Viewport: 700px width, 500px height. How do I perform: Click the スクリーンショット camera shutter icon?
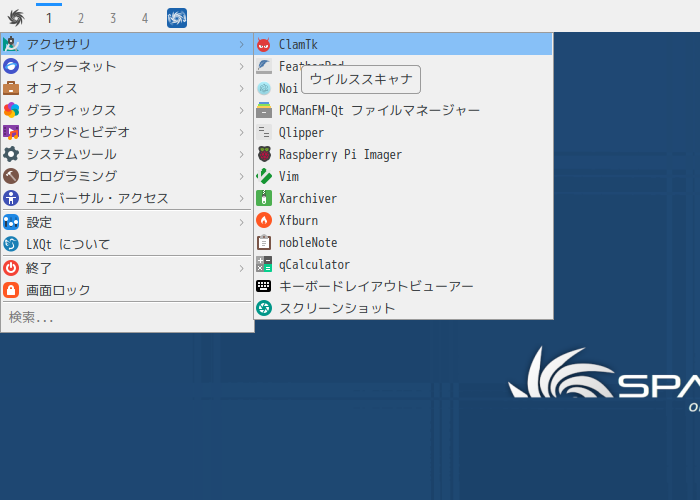coord(264,308)
